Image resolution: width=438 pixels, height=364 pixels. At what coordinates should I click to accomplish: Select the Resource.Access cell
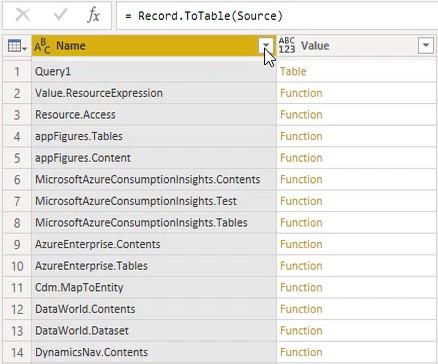(x=154, y=115)
